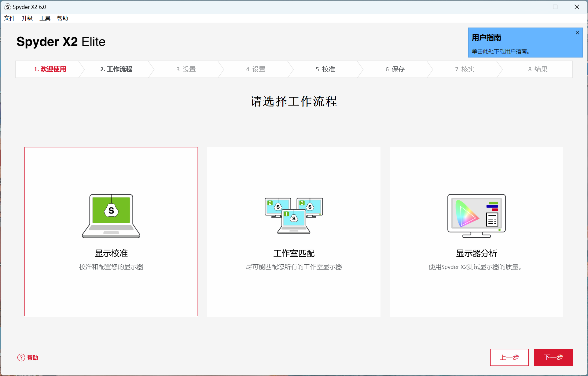Image resolution: width=588 pixels, height=376 pixels.
Task: Go to step 8. 结果
Action: (538, 69)
